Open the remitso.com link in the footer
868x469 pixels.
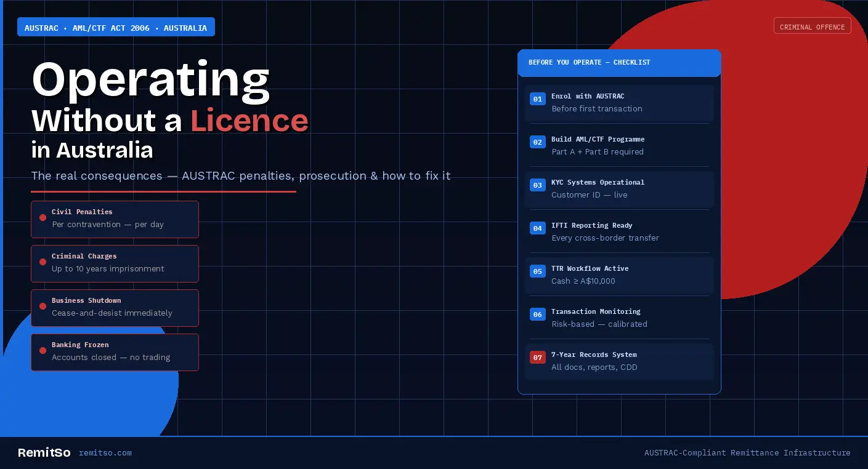click(x=105, y=453)
